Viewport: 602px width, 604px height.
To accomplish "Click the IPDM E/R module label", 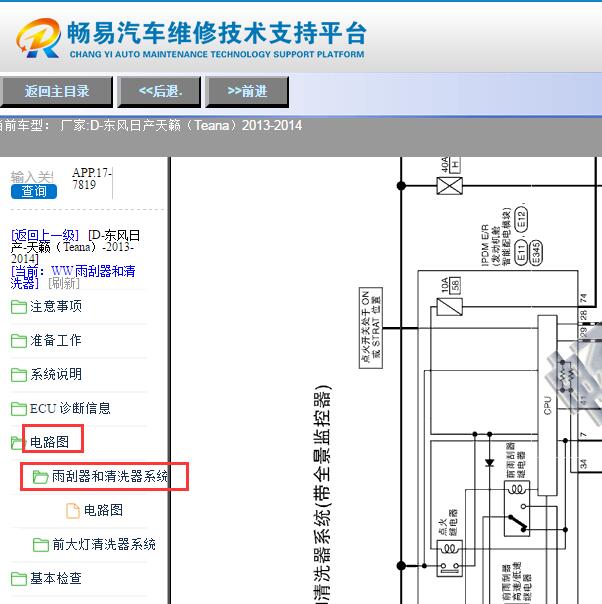I will [496, 237].
